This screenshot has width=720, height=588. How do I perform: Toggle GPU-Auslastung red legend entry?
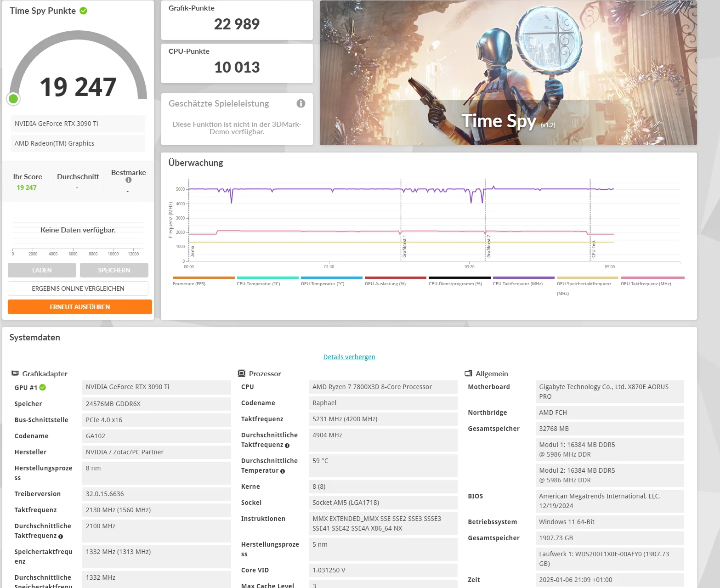395,281
